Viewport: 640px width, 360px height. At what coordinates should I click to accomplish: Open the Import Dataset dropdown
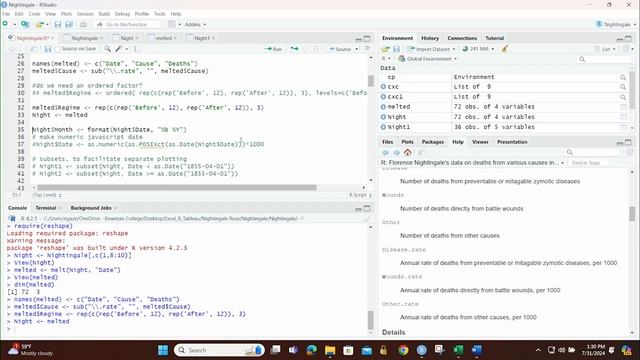coord(431,49)
